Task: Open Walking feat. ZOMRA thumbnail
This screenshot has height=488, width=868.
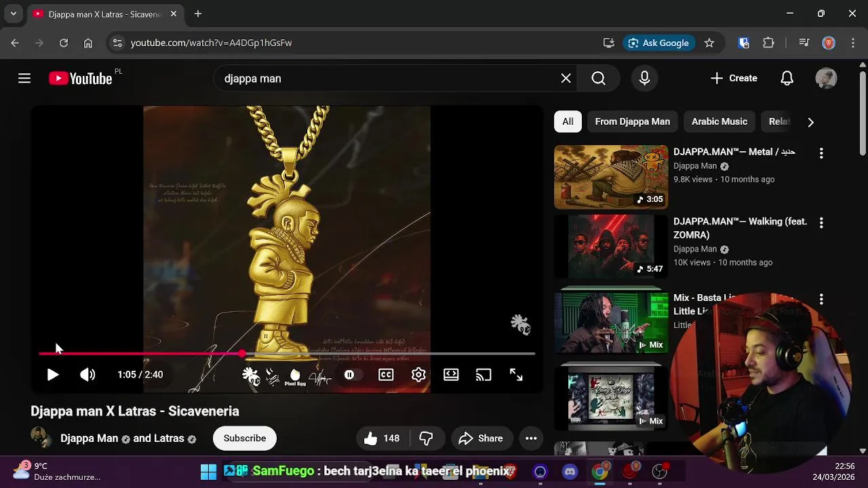Action: click(611, 246)
